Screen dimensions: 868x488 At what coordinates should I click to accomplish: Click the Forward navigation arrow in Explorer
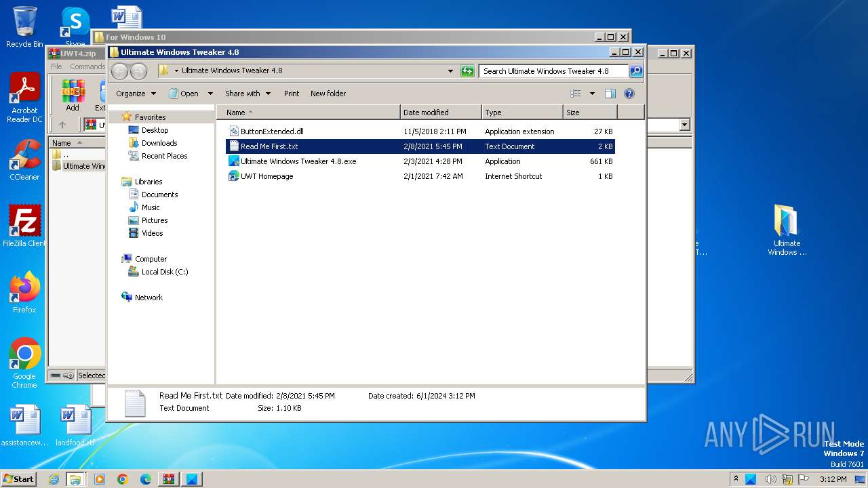(x=138, y=71)
